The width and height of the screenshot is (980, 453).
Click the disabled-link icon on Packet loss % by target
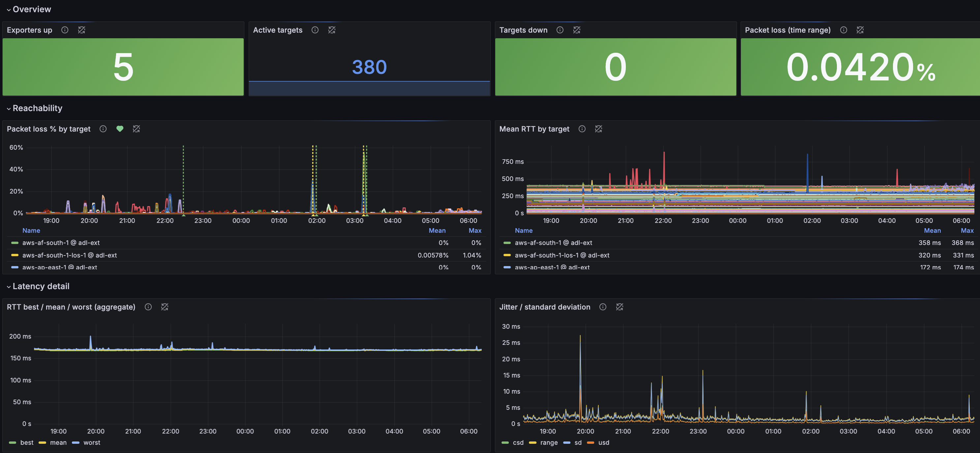136,129
